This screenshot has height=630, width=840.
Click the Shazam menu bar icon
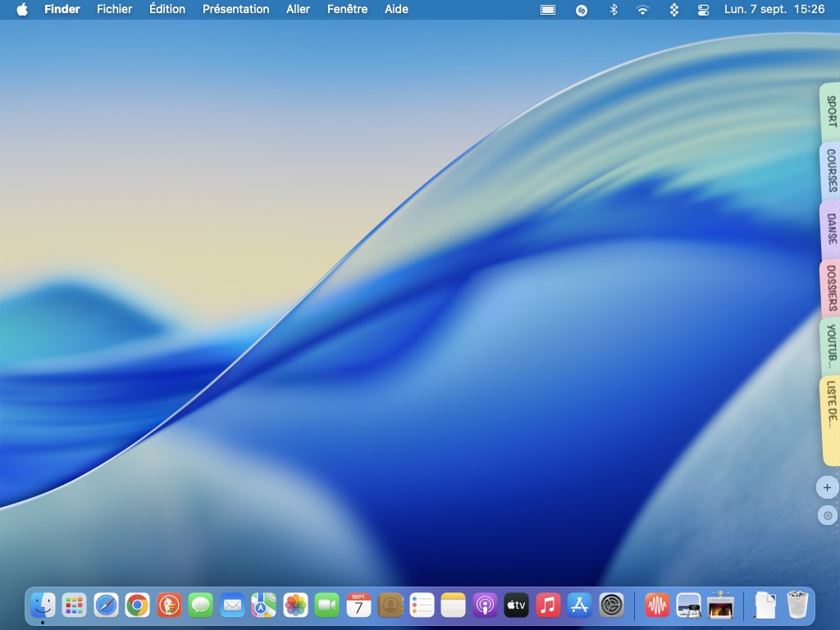[x=582, y=10]
